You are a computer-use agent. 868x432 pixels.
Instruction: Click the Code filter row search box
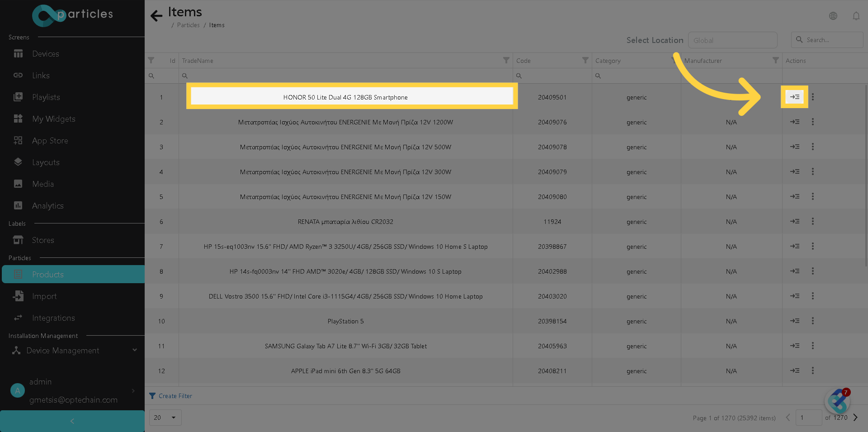552,76
